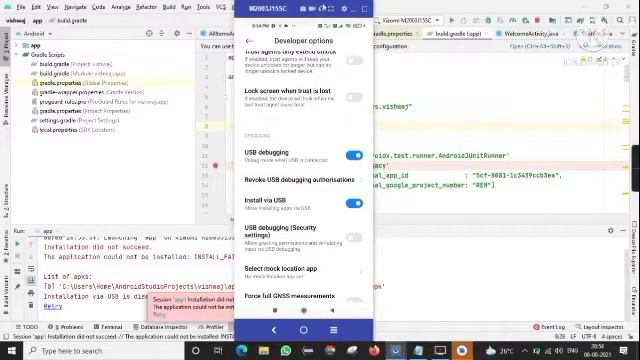
Task: Open the File menu
Action: 21,7
